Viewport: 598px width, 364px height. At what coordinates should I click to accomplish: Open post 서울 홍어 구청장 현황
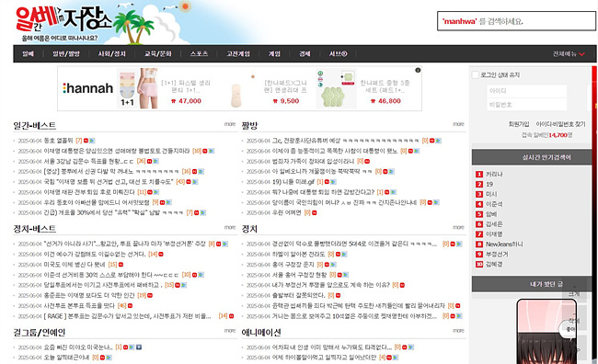299,275
